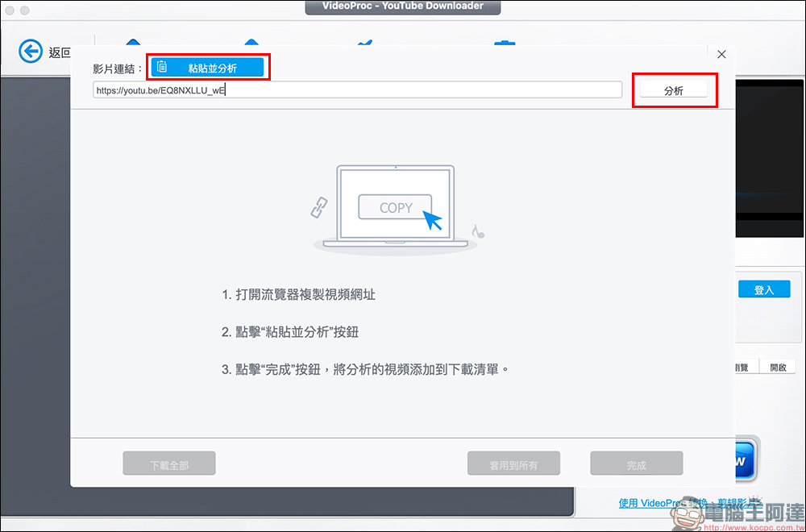Viewport: 806px width, 532px height.
Task: Click the 返回 back label
Action: [x=59, y=52]
